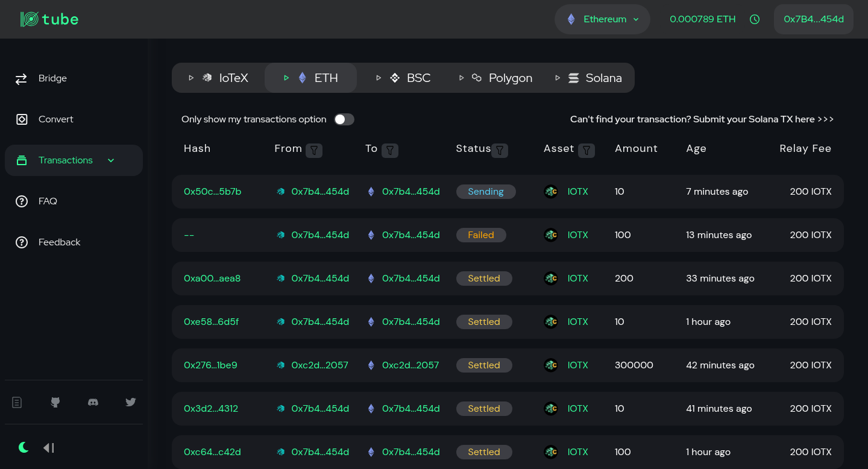This screenshot has width=868, height=469.
Task: Click the Submit your Solana TX link
Action: (x=702, y=119)
